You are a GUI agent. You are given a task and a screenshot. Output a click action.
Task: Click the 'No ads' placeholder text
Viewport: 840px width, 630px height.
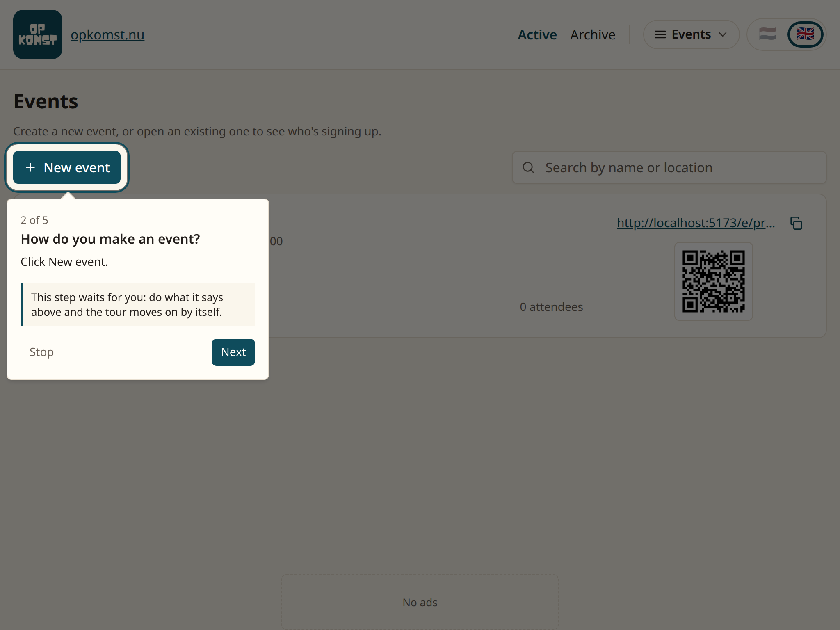pyautogui.click(x=420, y=602)
